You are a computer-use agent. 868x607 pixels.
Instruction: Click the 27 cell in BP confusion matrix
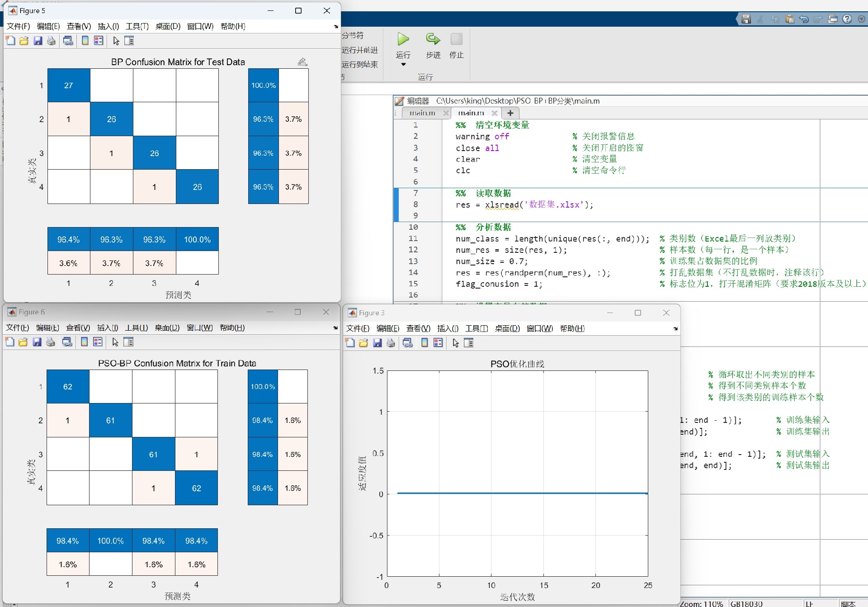pos(69,85)
